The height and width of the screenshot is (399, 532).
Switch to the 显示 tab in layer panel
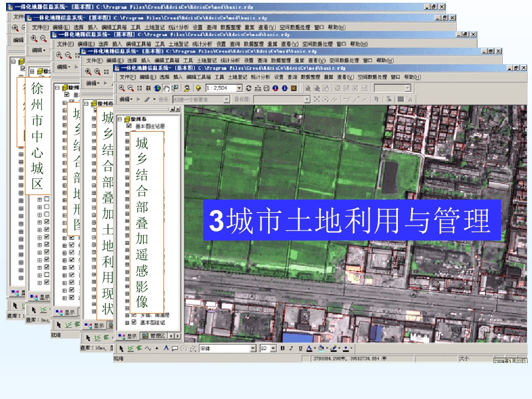point(129,336)
